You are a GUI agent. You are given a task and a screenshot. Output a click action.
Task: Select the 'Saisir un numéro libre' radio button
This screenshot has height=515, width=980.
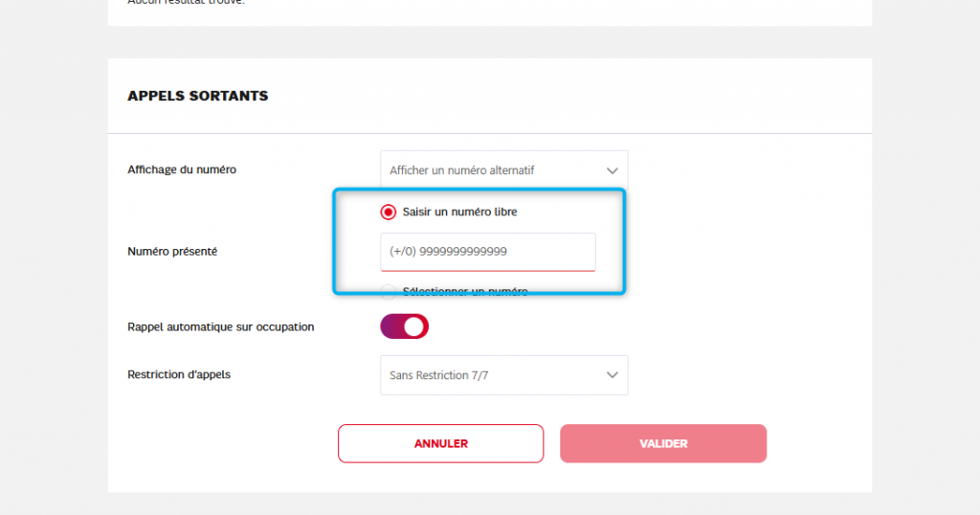[x=389, y=212]
